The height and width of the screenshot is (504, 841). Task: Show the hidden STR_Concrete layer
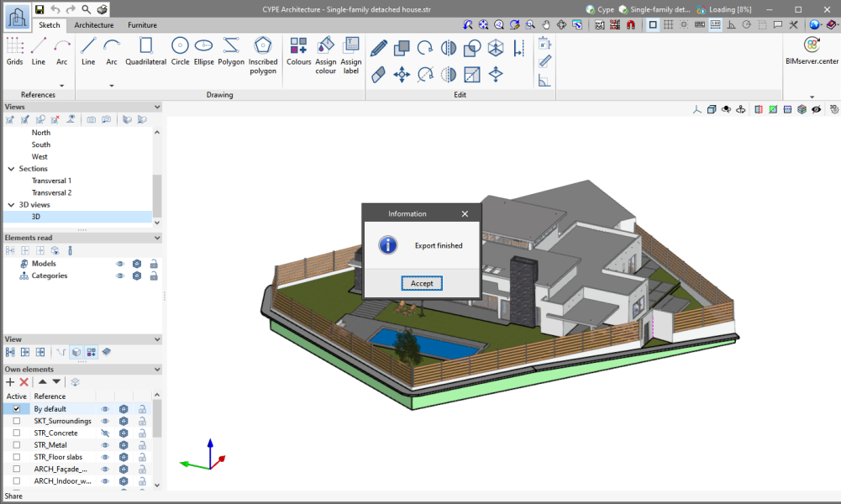[106, 433]
